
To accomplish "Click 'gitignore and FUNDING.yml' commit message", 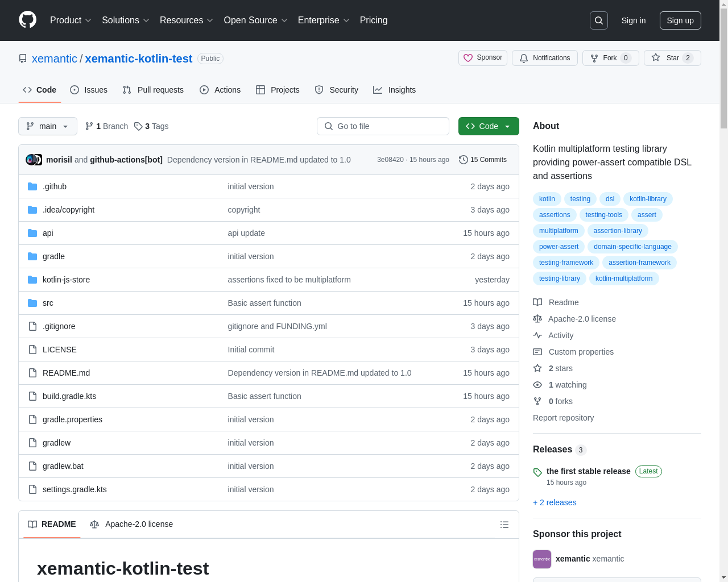I will click(x=277, y=326).
